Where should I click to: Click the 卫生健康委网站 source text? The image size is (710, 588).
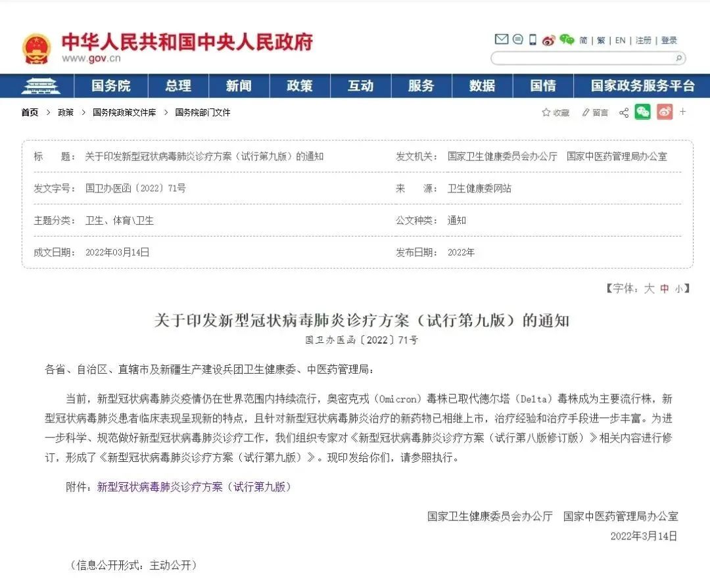[479, 189]
